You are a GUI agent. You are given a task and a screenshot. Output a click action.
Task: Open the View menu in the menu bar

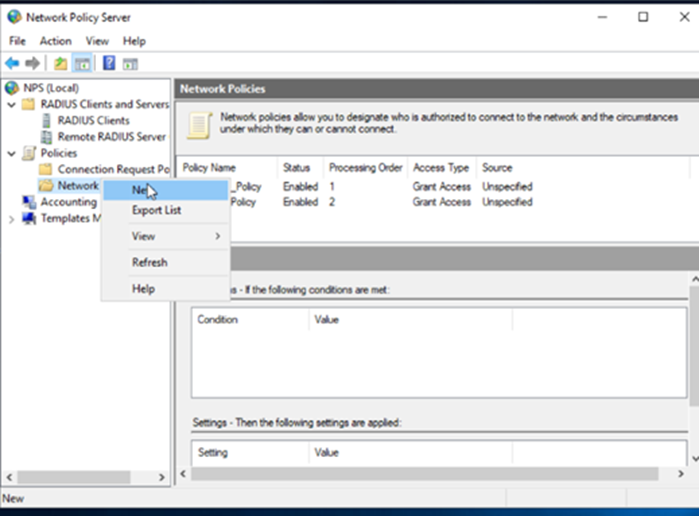[x=97, y=41]
